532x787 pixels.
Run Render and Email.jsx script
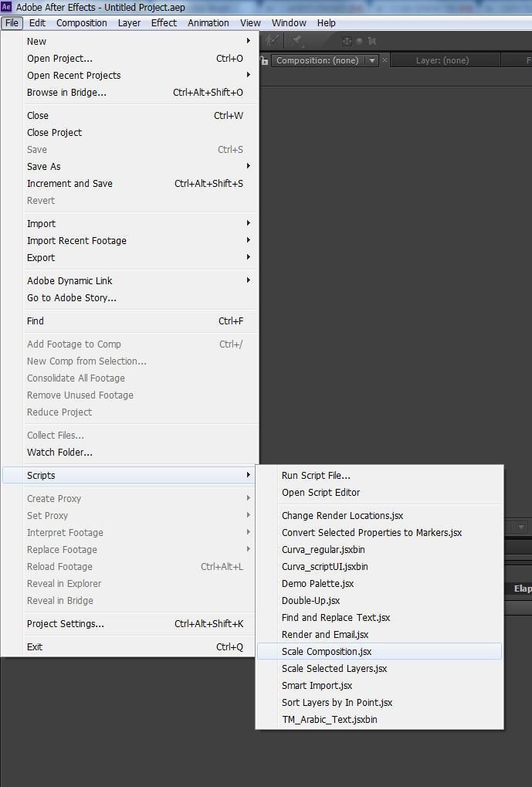tap(379, 635)
